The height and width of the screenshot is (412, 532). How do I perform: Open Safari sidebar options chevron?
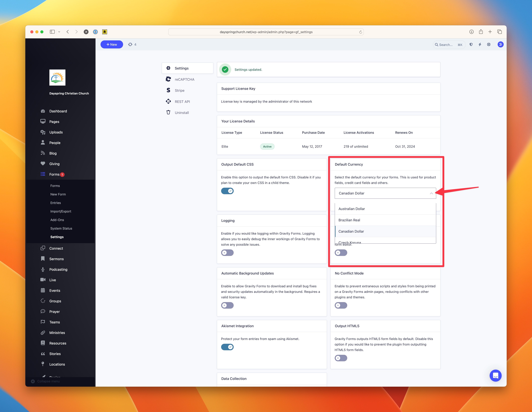pos(59,32)
